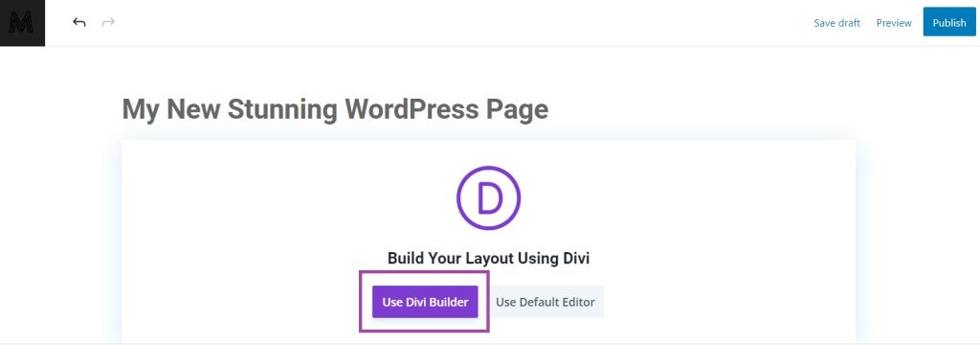Click the Divi circular D logo
The image size is (980, 345).
click(488, 198)
